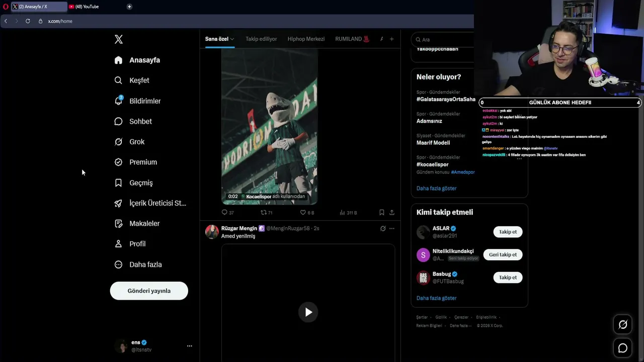Show more trends under Neler oluyor

point(436,188)
